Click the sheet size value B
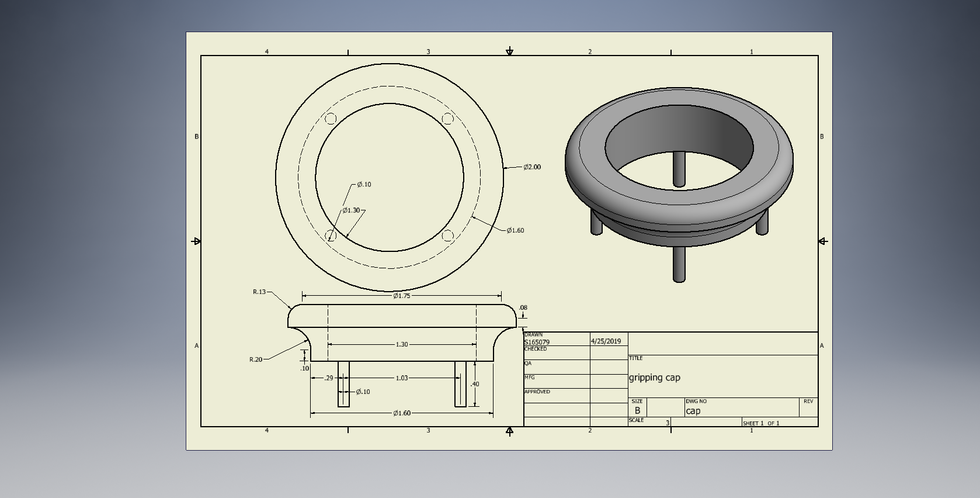This screenshot has height=498, width=980. (637, 411)
